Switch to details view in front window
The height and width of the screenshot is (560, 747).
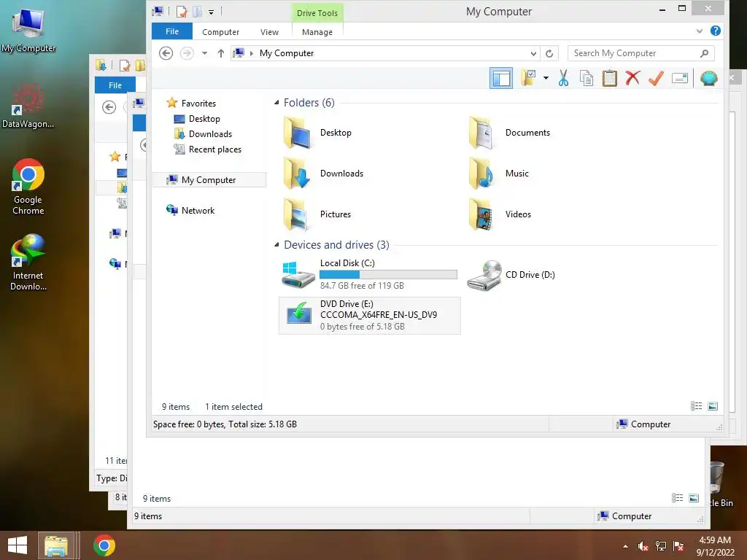696,406
